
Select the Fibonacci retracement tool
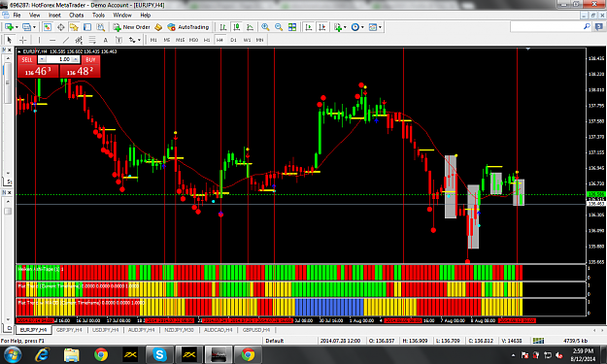click(x=92, y=40)
